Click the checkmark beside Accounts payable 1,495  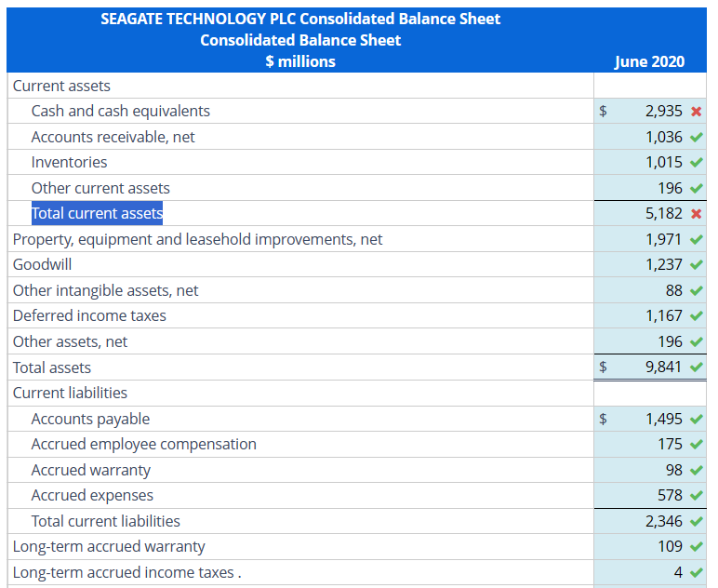click(x=696, y=419)
